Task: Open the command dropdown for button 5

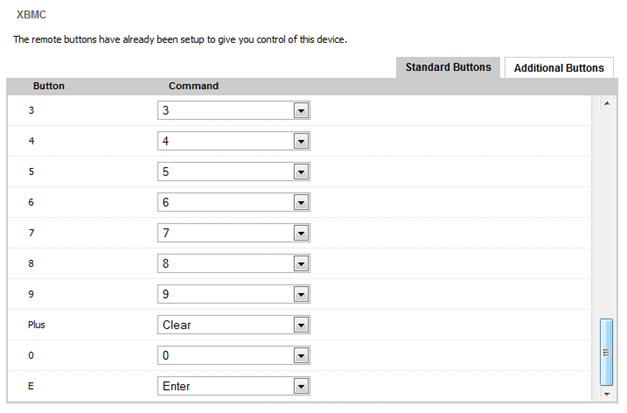Action: tap(300, 172)
